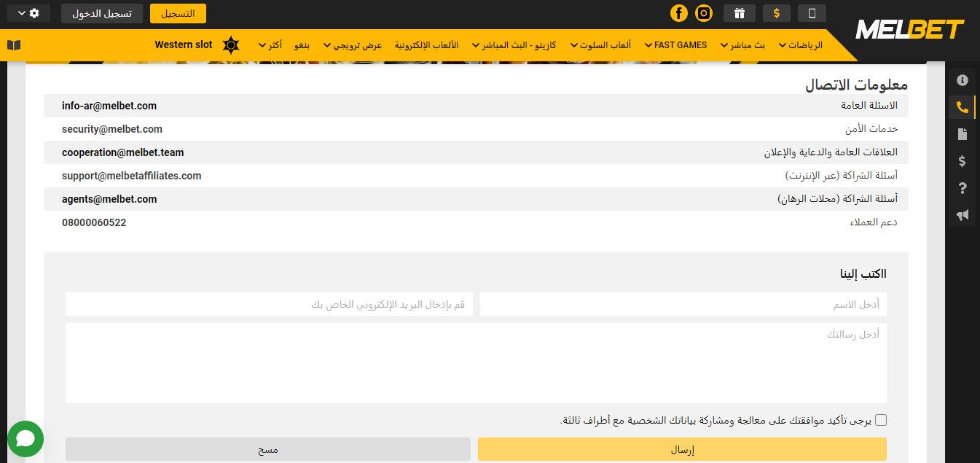980x463 pixels.
Task: Click the إرسال send button
Action: click(682, 449)
